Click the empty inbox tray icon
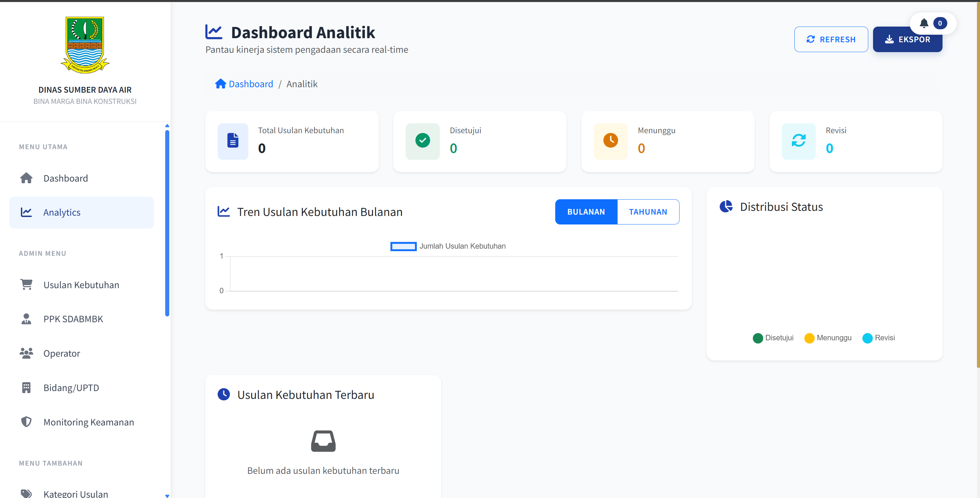The width and height of the screenshot is (980, 498). click(323, 441)
